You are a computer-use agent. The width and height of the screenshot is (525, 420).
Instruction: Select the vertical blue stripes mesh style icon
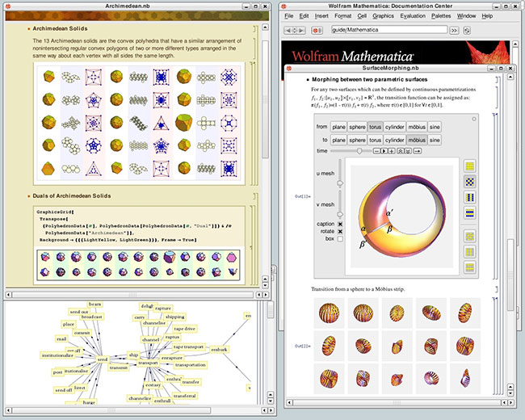point(469,197)
